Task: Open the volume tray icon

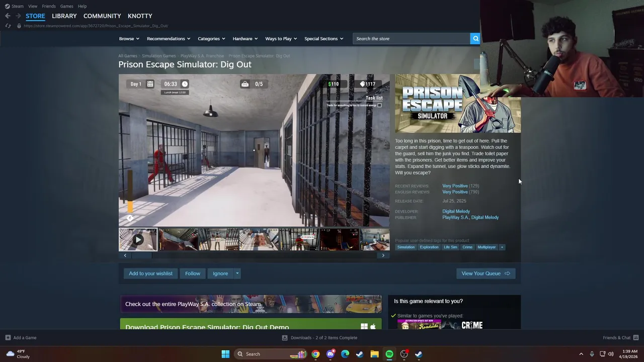Action: pyautogui.click(x=611, y=354)
